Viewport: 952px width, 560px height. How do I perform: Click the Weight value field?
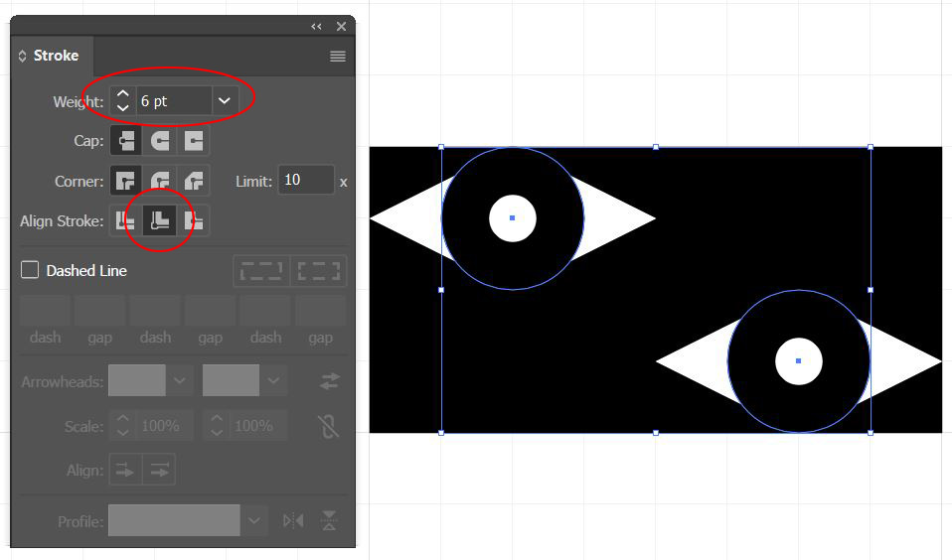[x=173, y=100]
